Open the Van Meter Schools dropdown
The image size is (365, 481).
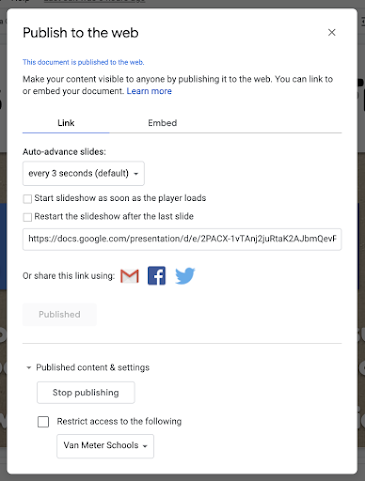tap(105, 446)
